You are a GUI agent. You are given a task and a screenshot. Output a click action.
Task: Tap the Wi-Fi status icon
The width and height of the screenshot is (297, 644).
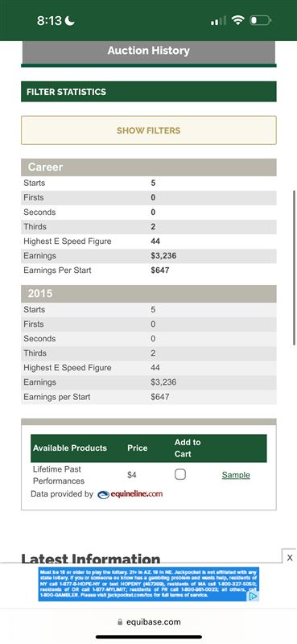click(238, 20)
